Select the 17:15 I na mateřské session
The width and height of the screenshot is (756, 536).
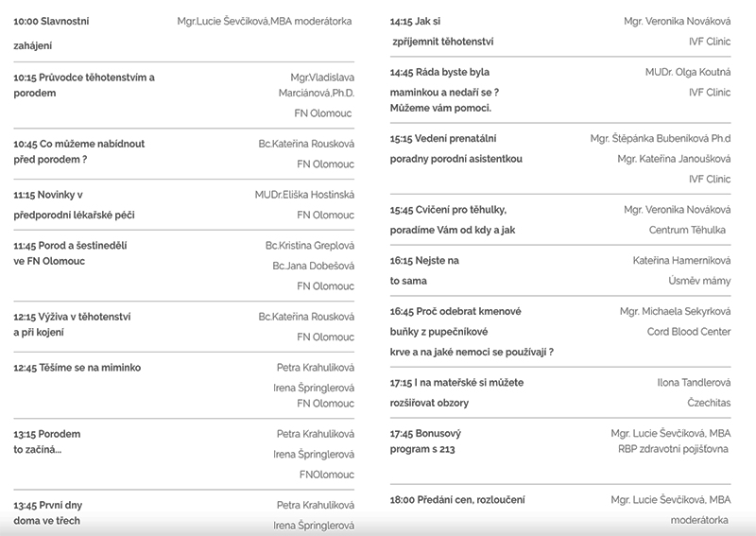[x=456, y=383]
